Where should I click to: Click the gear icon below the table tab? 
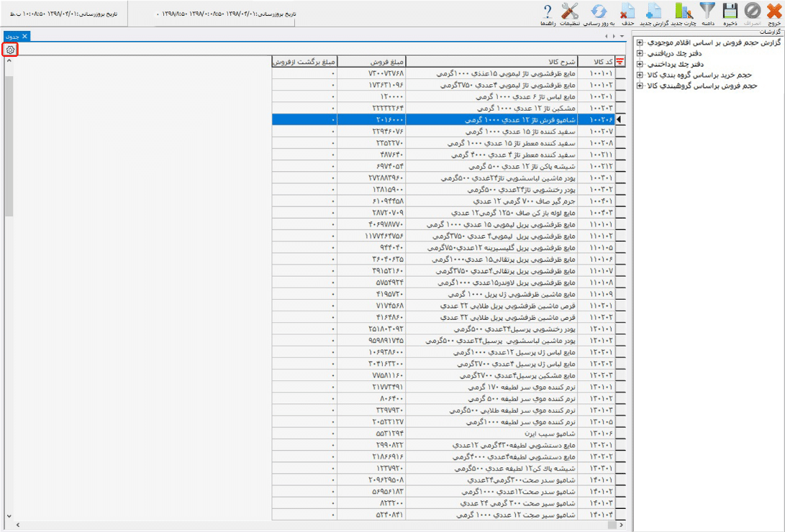[10, 50]
